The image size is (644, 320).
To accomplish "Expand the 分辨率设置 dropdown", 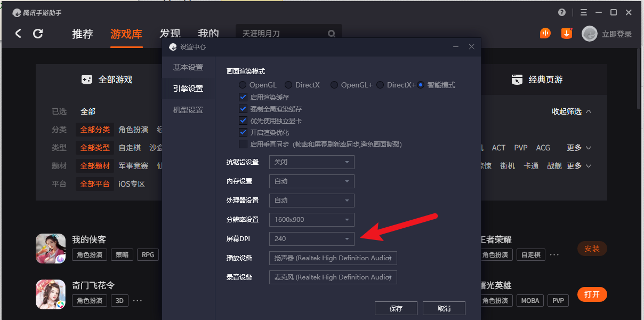I will 312,220.
